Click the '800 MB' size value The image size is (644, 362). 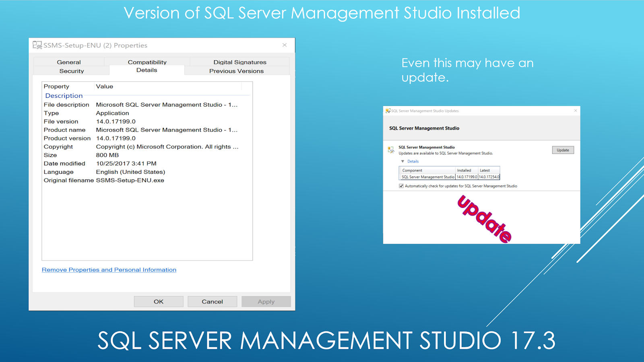[107, 155]
